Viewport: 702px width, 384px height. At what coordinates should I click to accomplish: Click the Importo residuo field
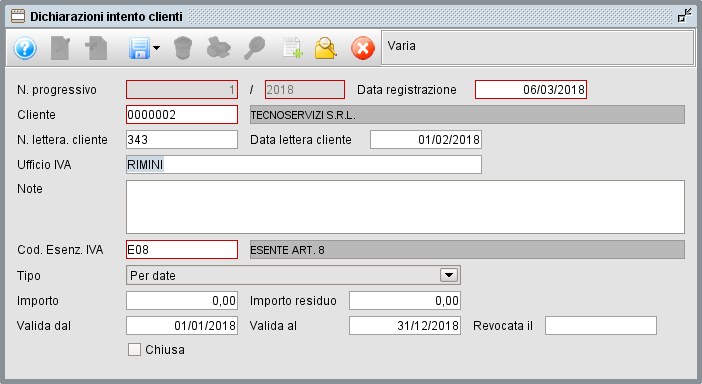coord(405,300)
